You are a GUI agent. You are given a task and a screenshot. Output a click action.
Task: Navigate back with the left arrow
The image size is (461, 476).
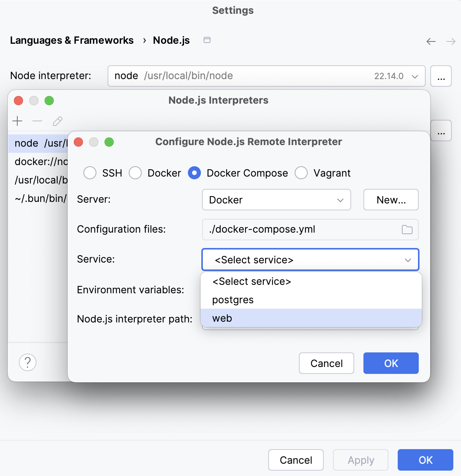431,41
